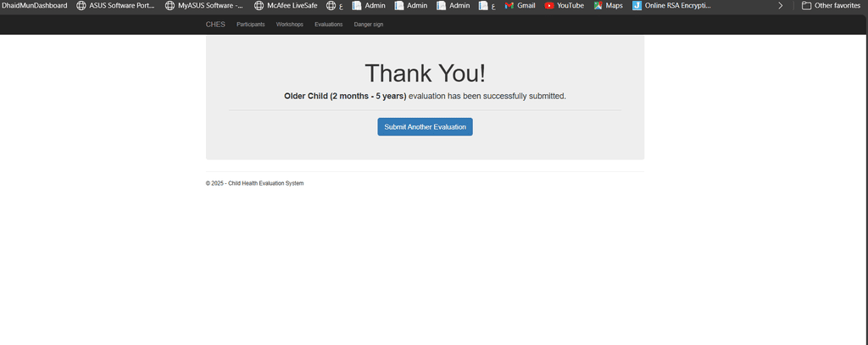The width and height of the screenshot is (868, 345).
Task: Click the McAfee LiveSafe bookmark globe icon
Action: 259,6
